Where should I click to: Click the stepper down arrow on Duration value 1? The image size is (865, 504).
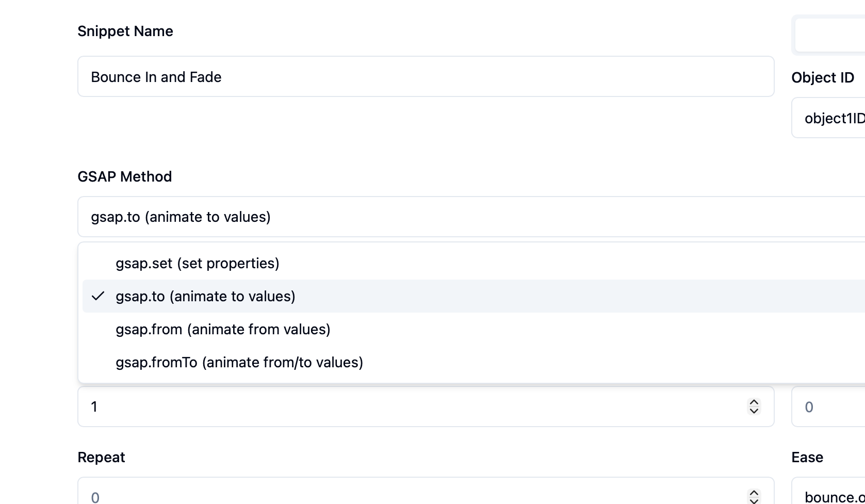click(754, 411)
